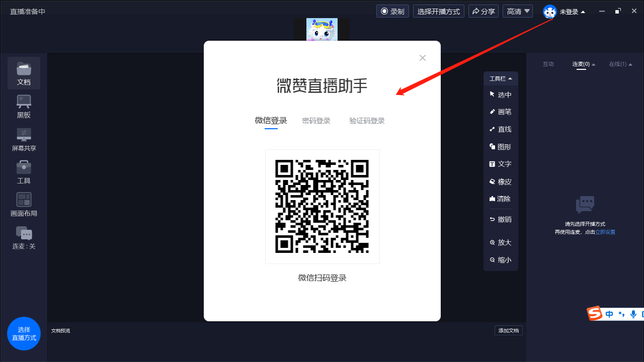The width and height of the screenshot is (644, 362).
Task: Open 画面布局 layout options
Action: pyautogui.click(x=24, y=205)
